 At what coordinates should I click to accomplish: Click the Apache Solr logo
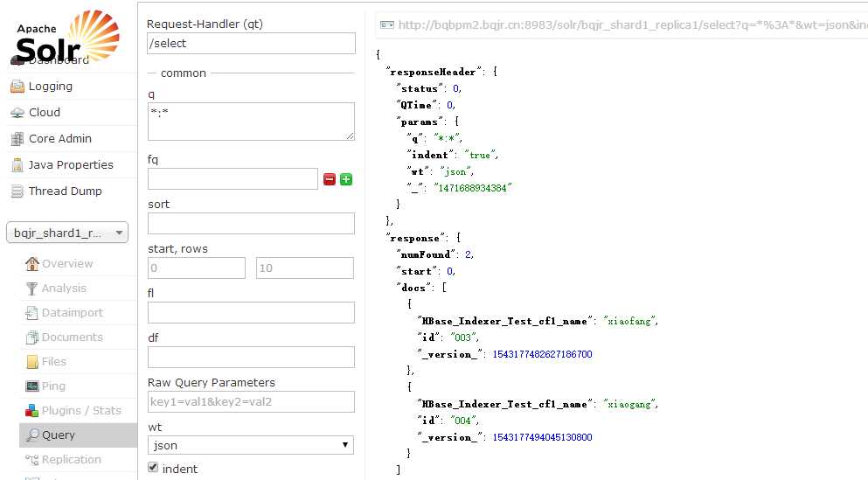67,36
